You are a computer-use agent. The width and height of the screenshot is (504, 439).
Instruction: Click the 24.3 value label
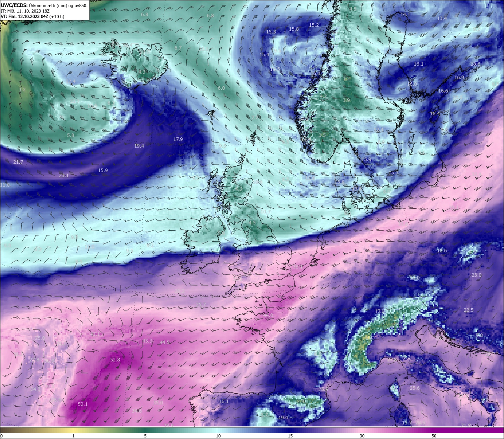(35, 389)
